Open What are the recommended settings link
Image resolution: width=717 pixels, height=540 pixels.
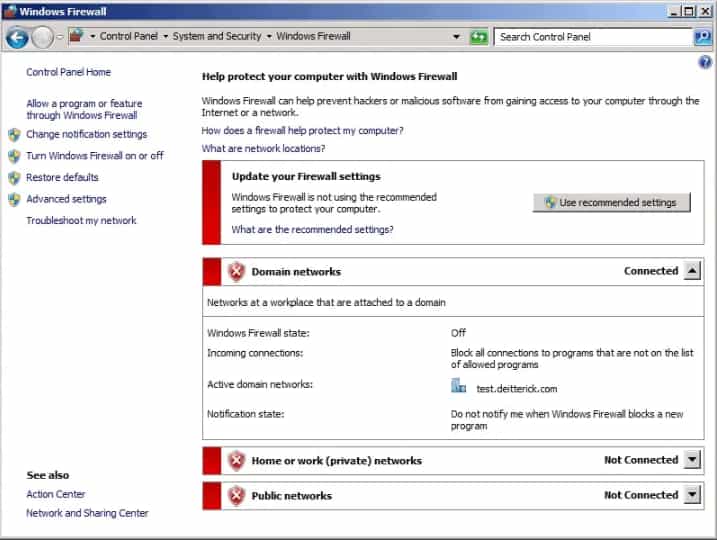pyautogui.click(x=312, y=230)
